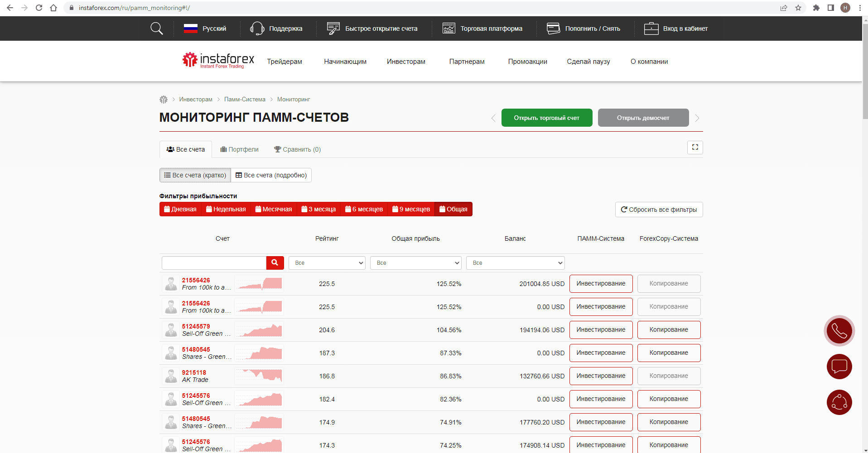Open the Инвесторам navigation menu
This screenshot has width=868, height=453.
tap(406, 62)
